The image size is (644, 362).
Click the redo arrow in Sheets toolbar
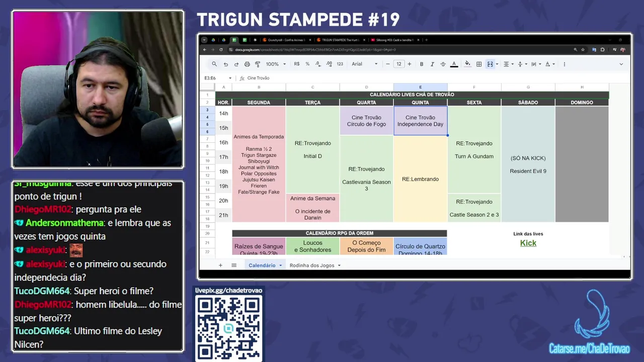click(x=236, y=64)
